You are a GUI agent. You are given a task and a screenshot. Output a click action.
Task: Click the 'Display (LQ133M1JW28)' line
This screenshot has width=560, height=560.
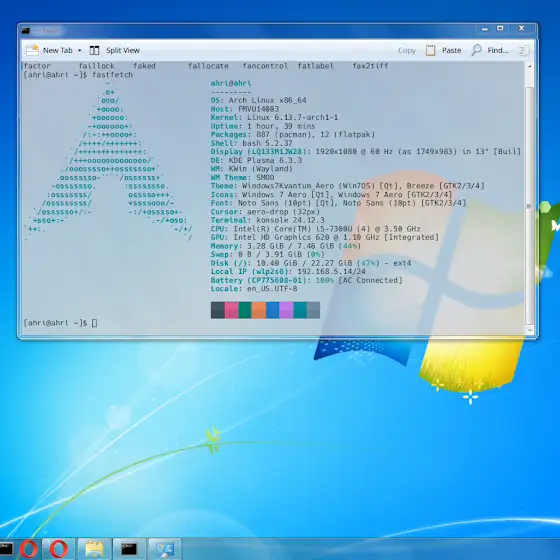click(x=366, y=152)
